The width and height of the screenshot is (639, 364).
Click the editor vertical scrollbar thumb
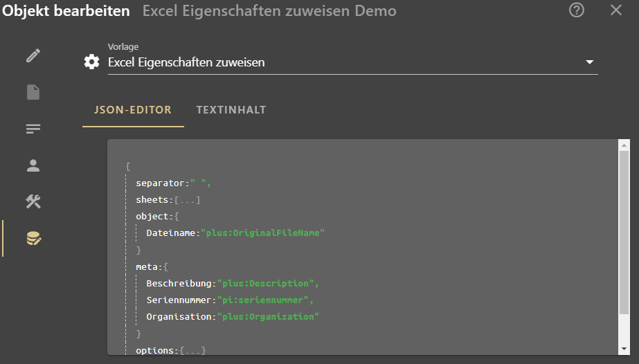(624, 233)
